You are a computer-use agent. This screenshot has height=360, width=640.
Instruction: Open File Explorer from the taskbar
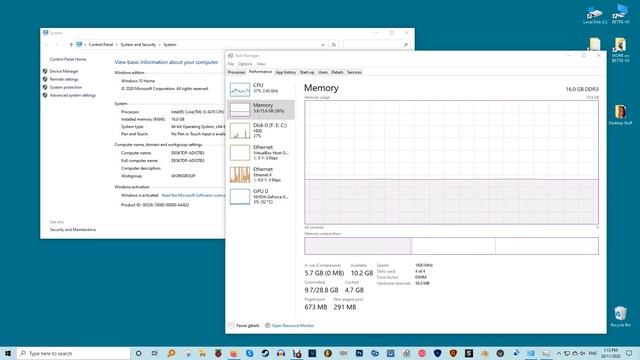click(202, 353)
